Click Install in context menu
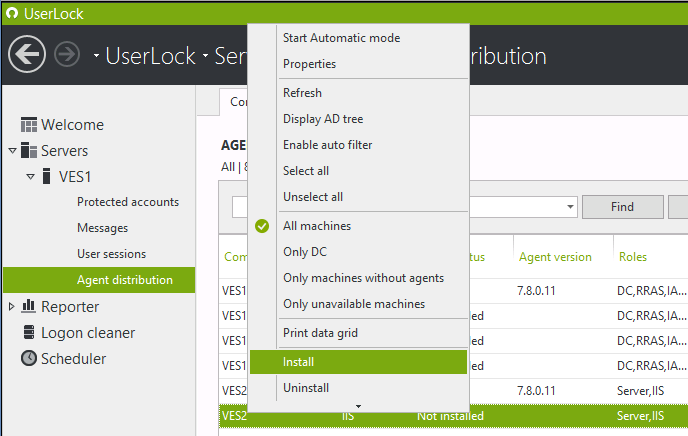688x436 pixels. click(x=358, y=362)
